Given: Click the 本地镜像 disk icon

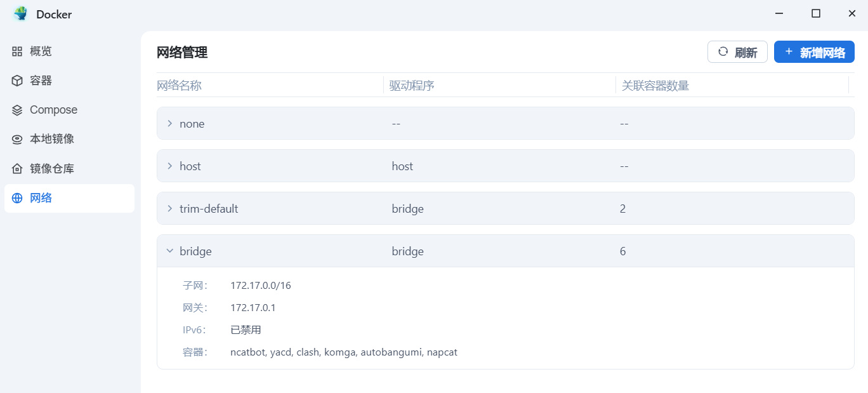Looking at the screenshot, I should pos(17,139).
